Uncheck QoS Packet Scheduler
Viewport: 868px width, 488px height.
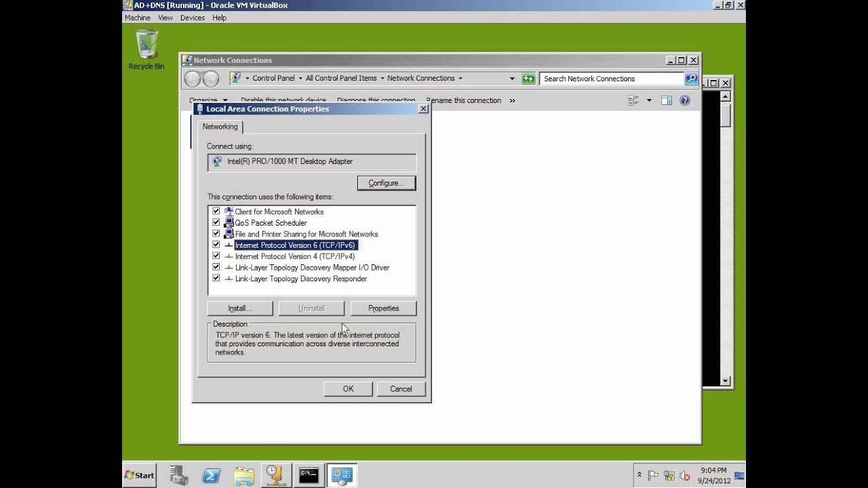point(216,222)
